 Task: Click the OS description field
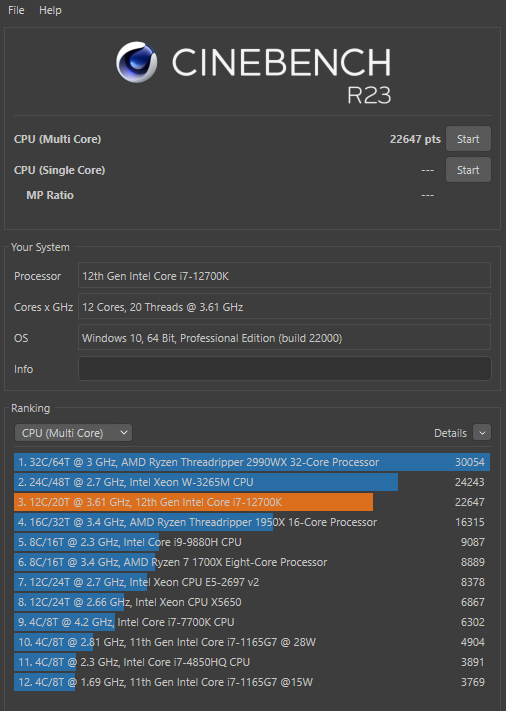coord(284,337)
